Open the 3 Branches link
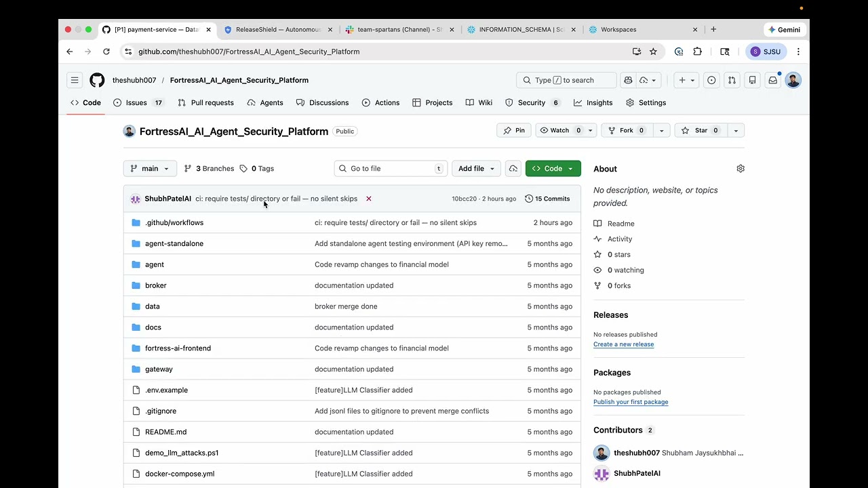868x488 pixels. click(209, 169)
